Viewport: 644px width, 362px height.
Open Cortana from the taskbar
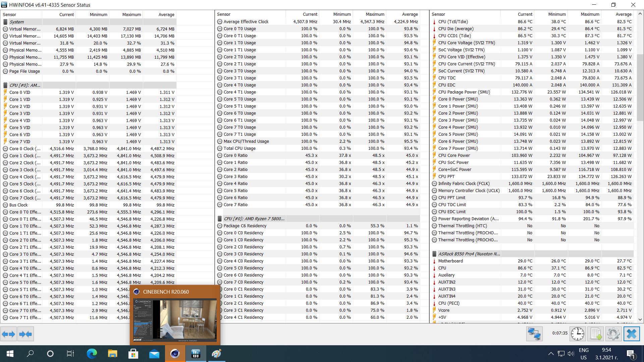pos(50,354)
